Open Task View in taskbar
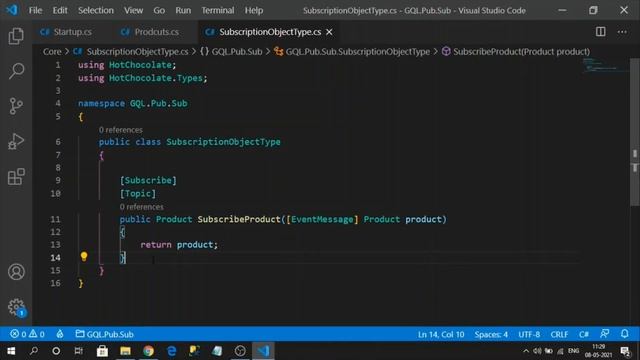This screenshot has height=360, width=640. [x=78, y=351]
